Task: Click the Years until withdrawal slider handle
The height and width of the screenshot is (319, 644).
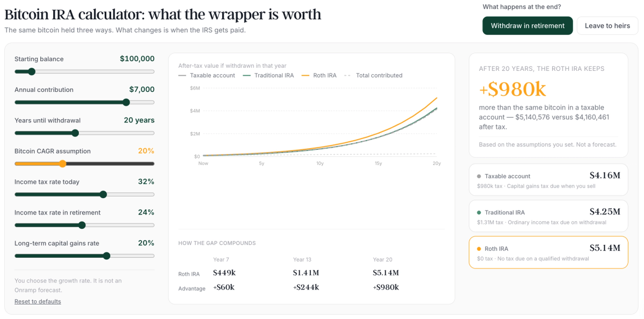Action: [x=75, y=133]
